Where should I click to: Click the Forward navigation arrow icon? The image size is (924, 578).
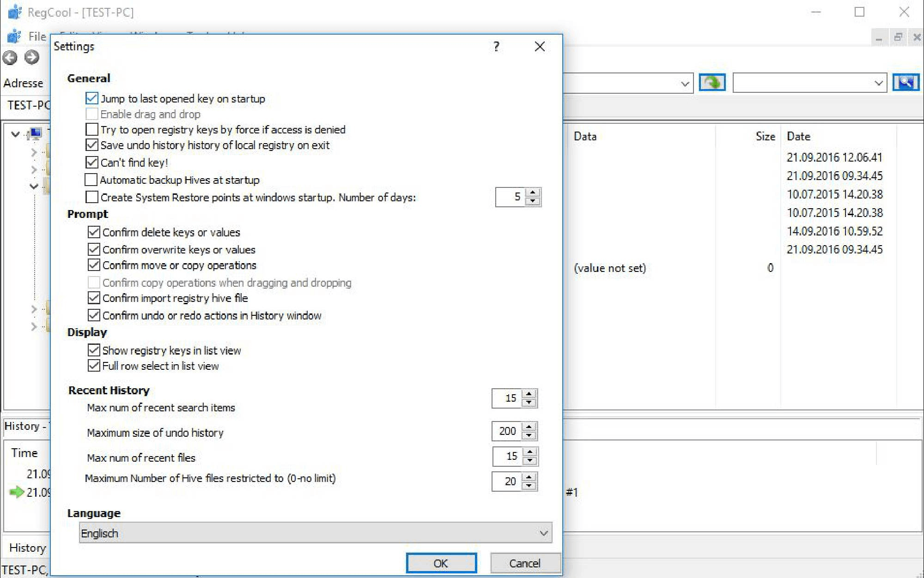tap(32, 58)
